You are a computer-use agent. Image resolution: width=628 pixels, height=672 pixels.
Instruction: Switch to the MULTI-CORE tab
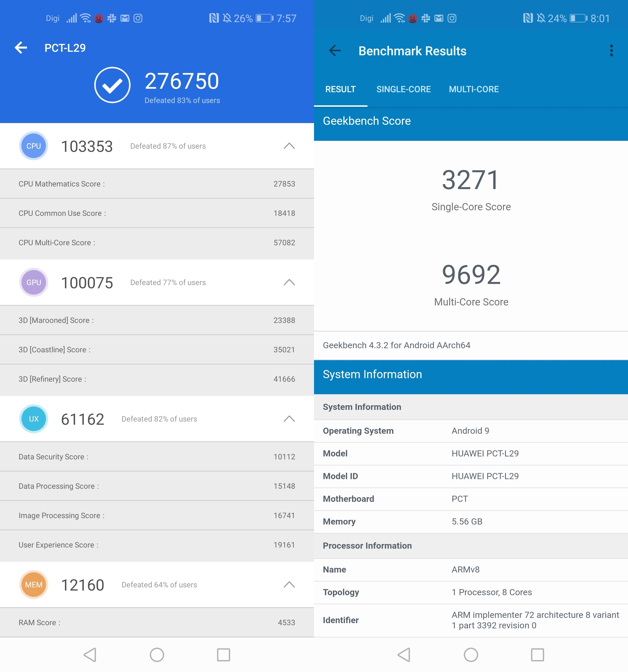(x=474, y=89)
